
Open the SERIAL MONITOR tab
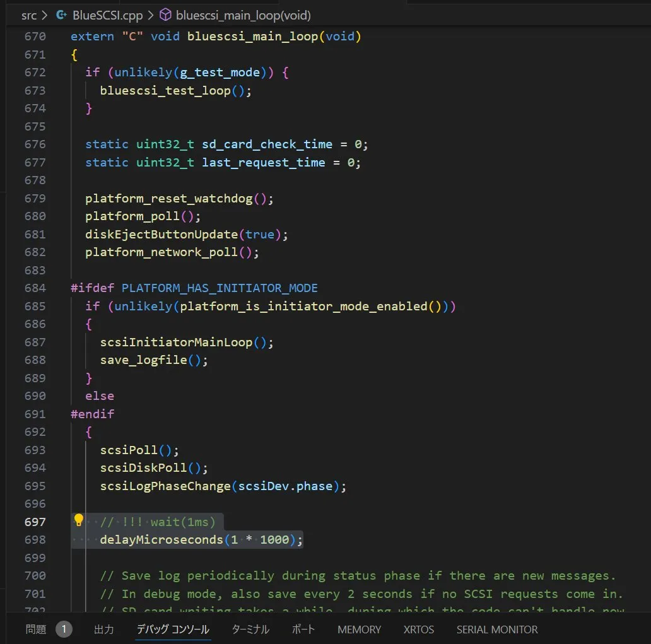tap(497, 629)
